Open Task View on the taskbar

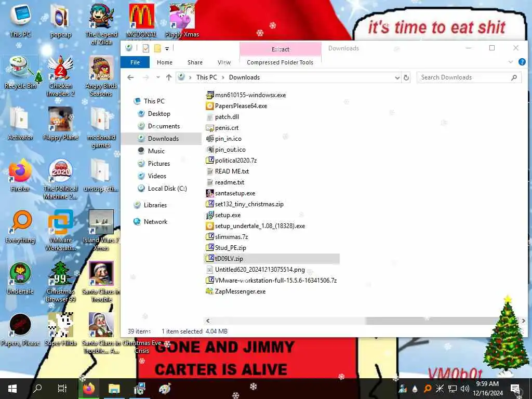tap(62, 389)
